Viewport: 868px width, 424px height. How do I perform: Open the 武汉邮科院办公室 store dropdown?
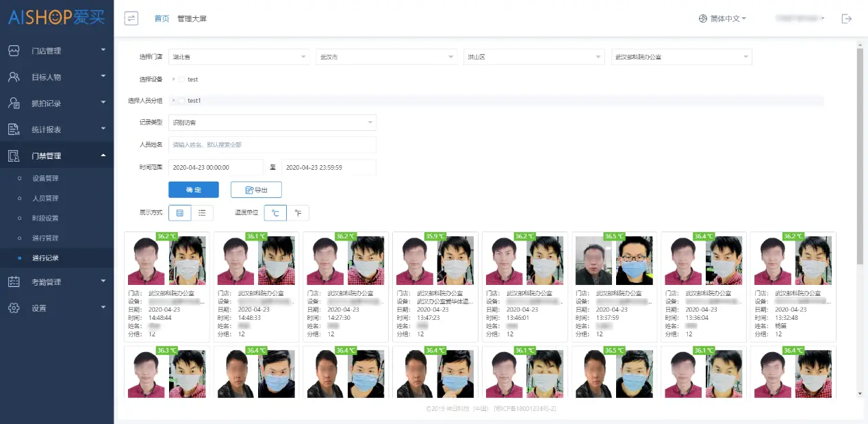click(x=682, y=57)
